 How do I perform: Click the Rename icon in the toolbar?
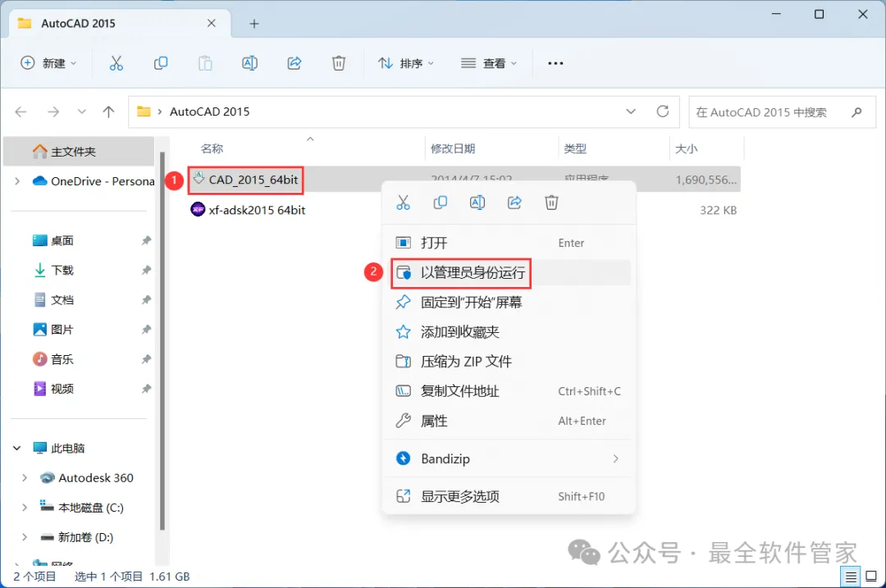pos(249,63)
